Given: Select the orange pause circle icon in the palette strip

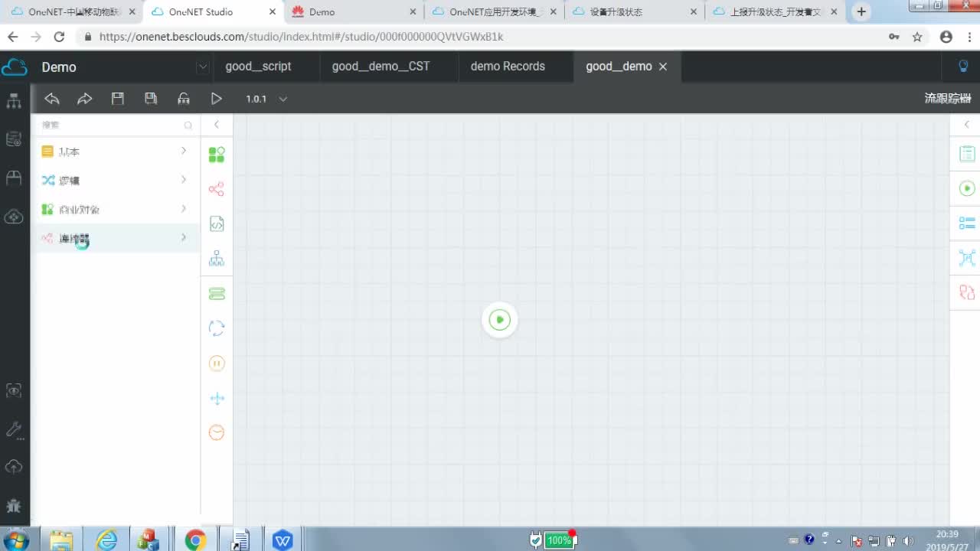Looking at the screenshot, I should tap(217, 364).
